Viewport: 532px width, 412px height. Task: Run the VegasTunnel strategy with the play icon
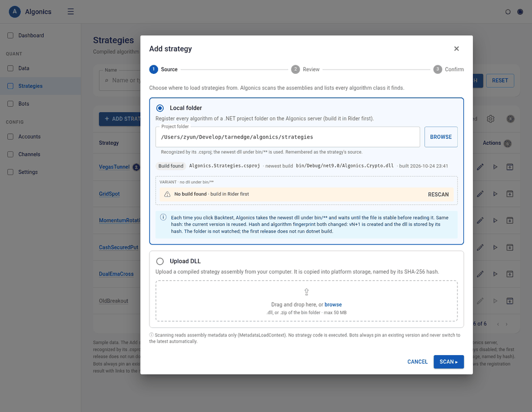[495, 167]
